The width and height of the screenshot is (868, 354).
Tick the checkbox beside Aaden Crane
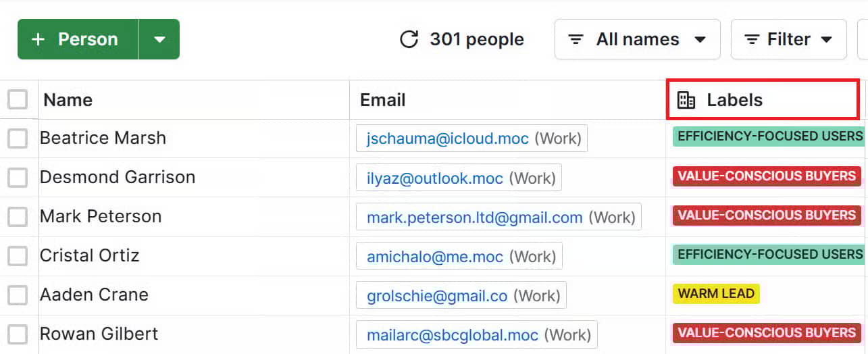point(18,295)
